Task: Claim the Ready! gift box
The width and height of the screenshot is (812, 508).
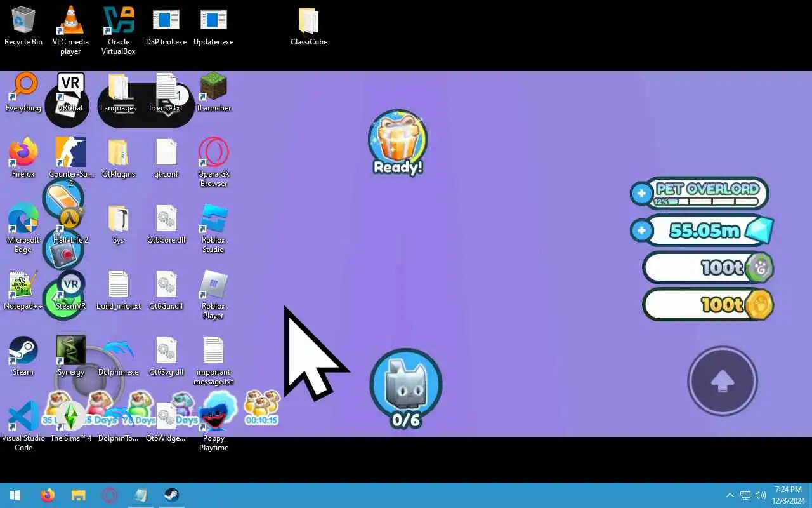Action: pyautogui.click(x=398, y=143)
